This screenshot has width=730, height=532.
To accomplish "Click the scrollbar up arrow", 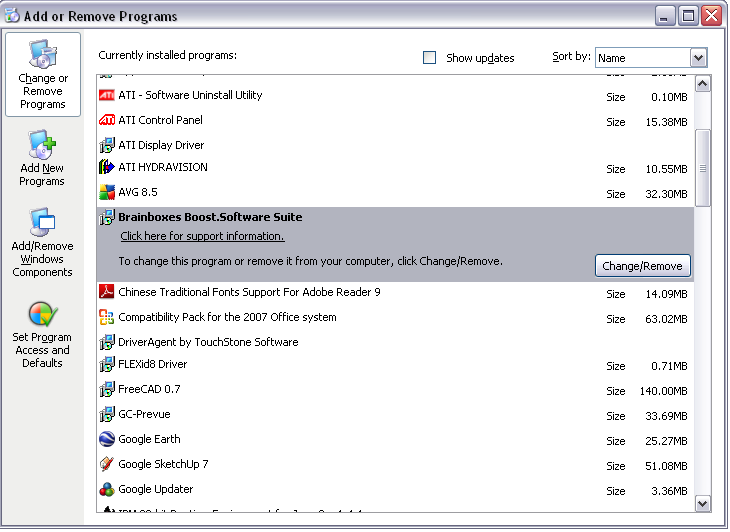I will coord(703,84).
